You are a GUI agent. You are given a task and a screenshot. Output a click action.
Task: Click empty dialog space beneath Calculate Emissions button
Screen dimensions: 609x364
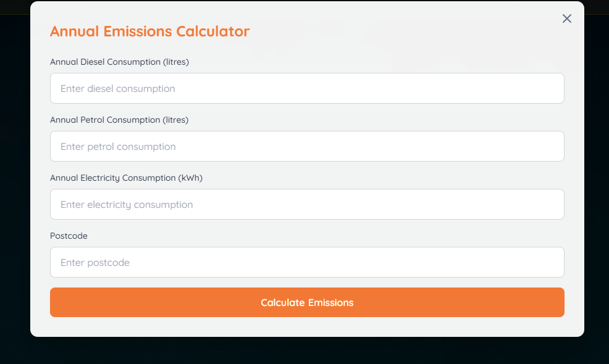(x=307, y=327)
